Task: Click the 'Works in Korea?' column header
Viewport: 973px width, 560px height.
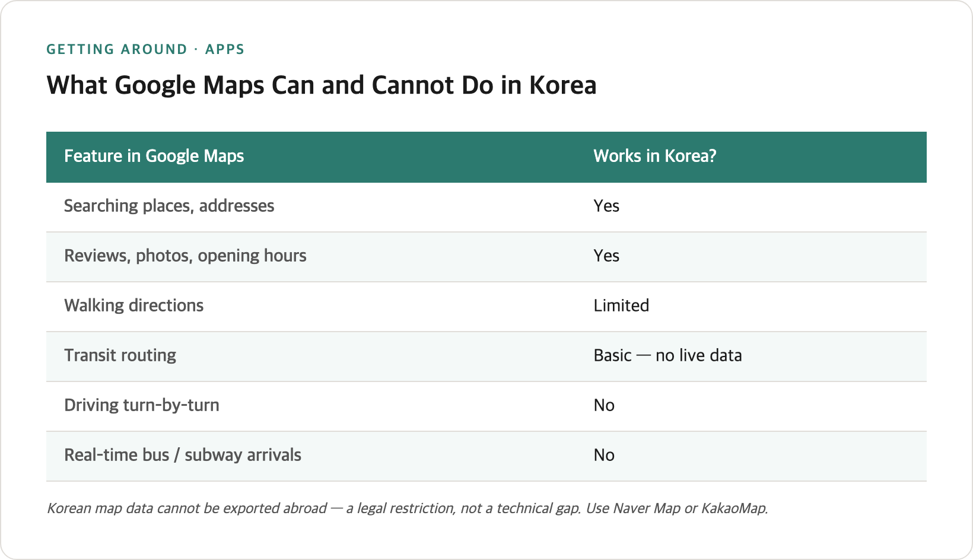Action: (x=655, y=156)
